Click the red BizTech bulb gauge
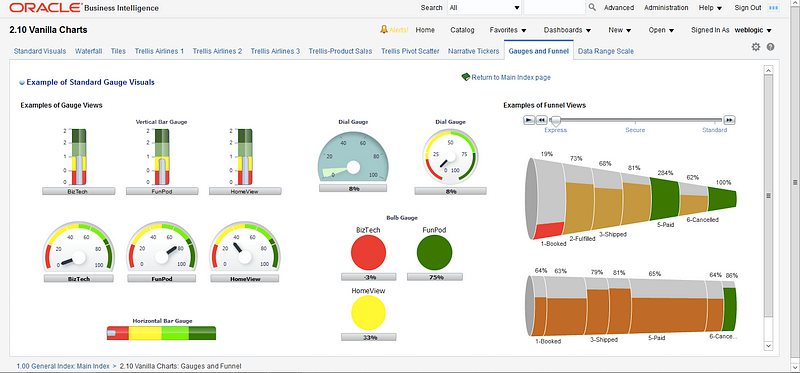Image resolution: width=800 pixels, height=373 pixels. [368, 252]
